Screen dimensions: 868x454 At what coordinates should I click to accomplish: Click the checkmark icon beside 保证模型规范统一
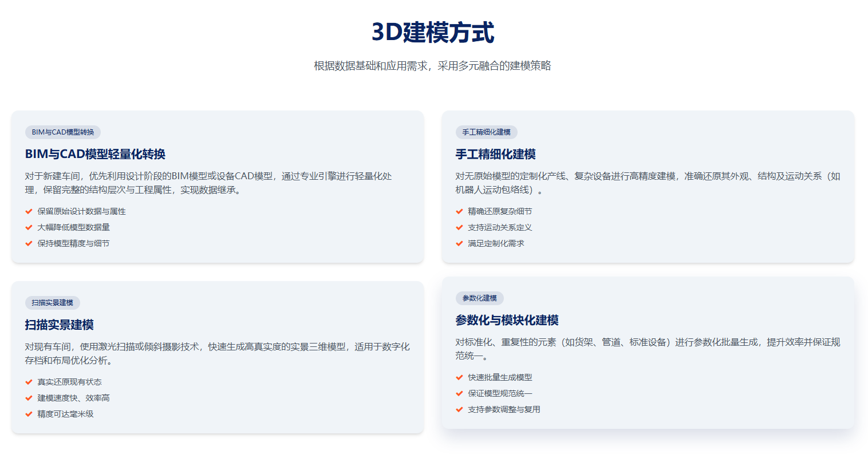459,393
